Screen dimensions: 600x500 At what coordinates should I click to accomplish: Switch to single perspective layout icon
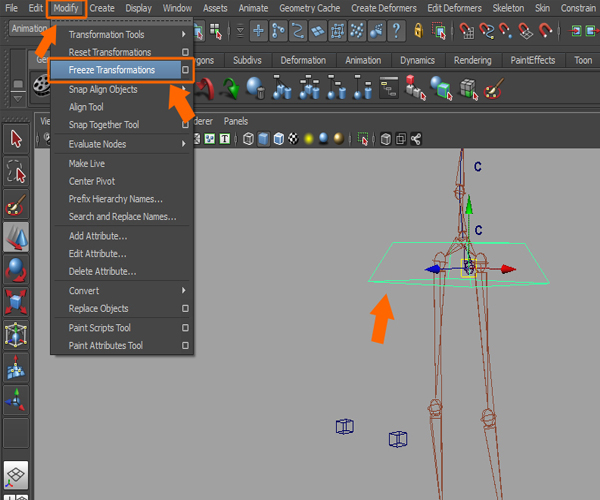pyautogui.click(x=16, y=475)
